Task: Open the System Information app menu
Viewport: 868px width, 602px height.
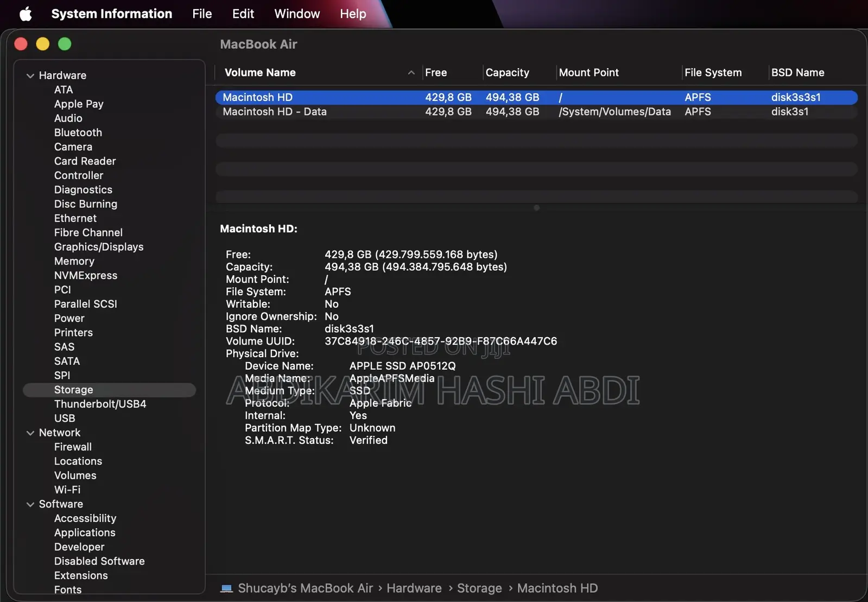Action: click(x=112, y=14)
